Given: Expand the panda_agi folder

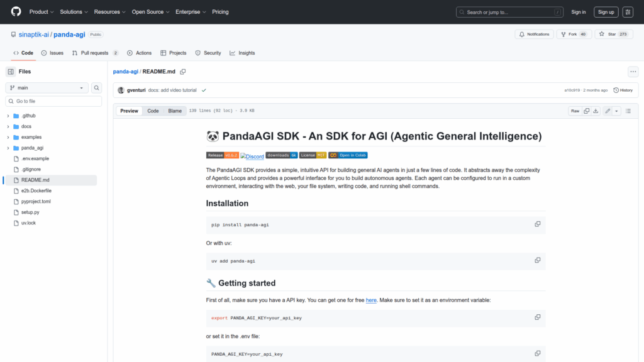Looking at the screenshot, I should (x=8, y=148).
